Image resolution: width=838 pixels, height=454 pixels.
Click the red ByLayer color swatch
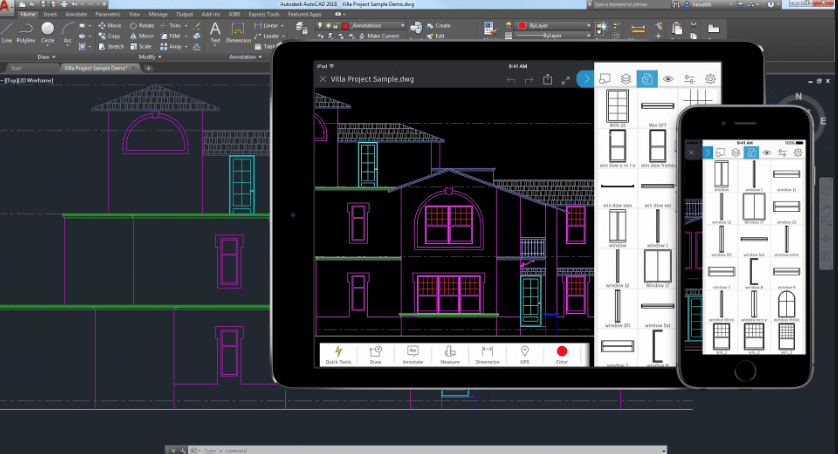pos(522,26)
